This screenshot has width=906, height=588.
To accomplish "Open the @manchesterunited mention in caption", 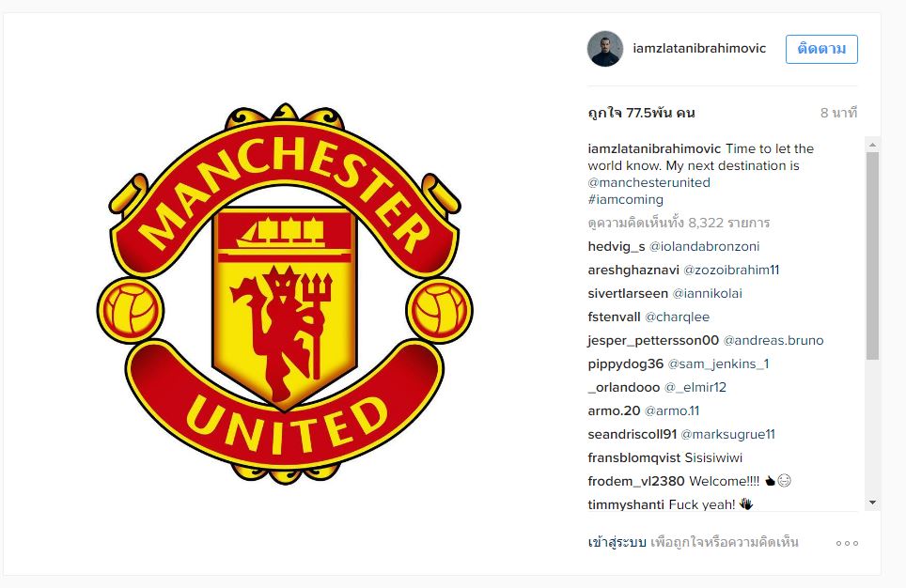I will coord(648,182).
